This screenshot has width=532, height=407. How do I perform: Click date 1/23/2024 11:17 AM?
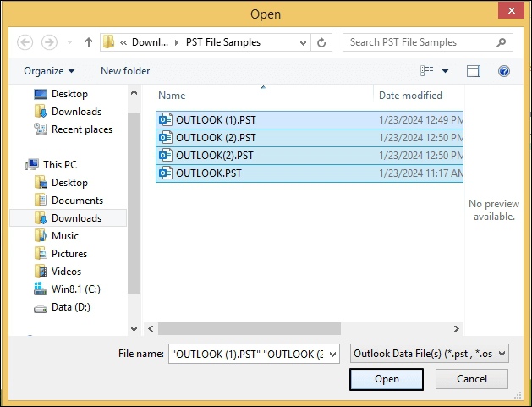[421, 173]
